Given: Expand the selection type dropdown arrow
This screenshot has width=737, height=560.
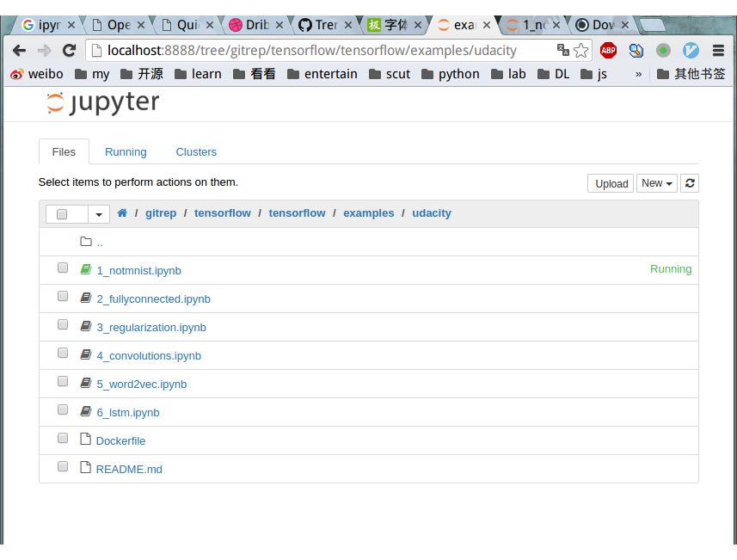Looking at the screenshot, I should point(99,214).
